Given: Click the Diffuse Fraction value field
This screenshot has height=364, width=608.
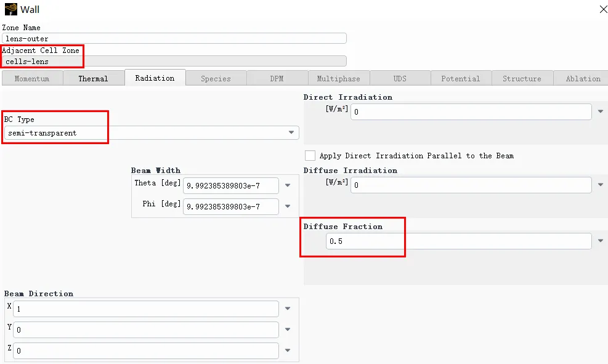Looking at the screenshot, I should tap(458, 241).
